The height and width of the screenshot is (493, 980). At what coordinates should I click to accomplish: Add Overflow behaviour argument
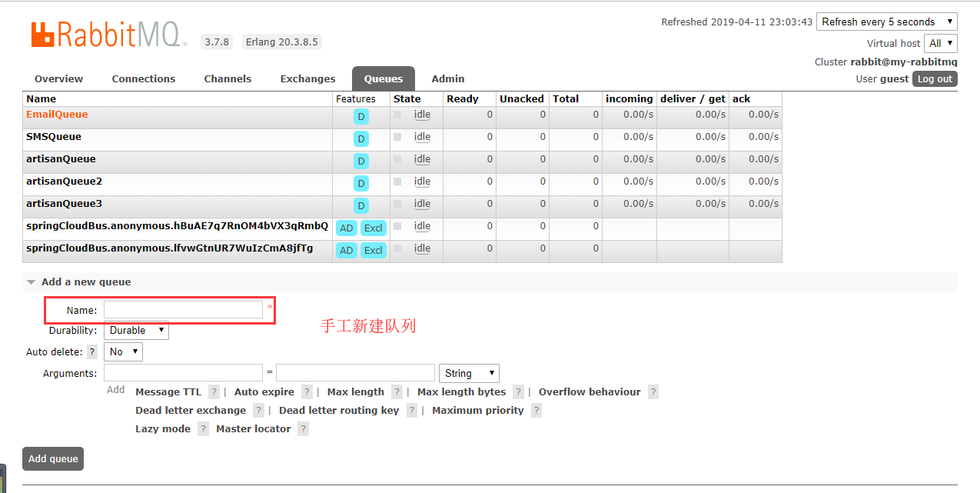pos(590,392)
